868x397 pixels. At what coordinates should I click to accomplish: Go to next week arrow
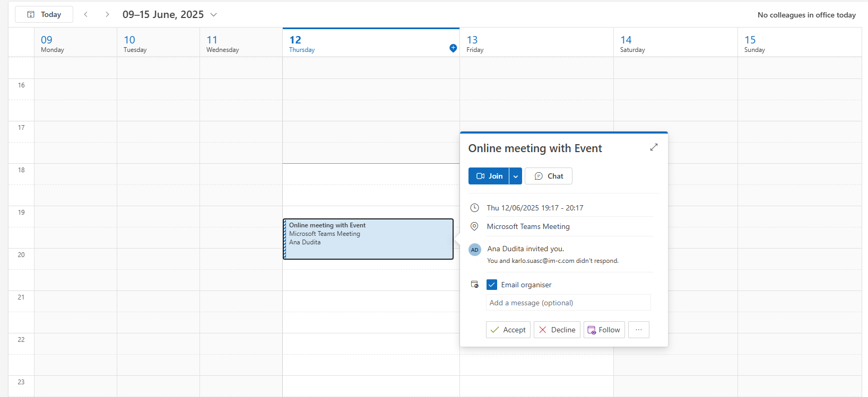(107, 14)
